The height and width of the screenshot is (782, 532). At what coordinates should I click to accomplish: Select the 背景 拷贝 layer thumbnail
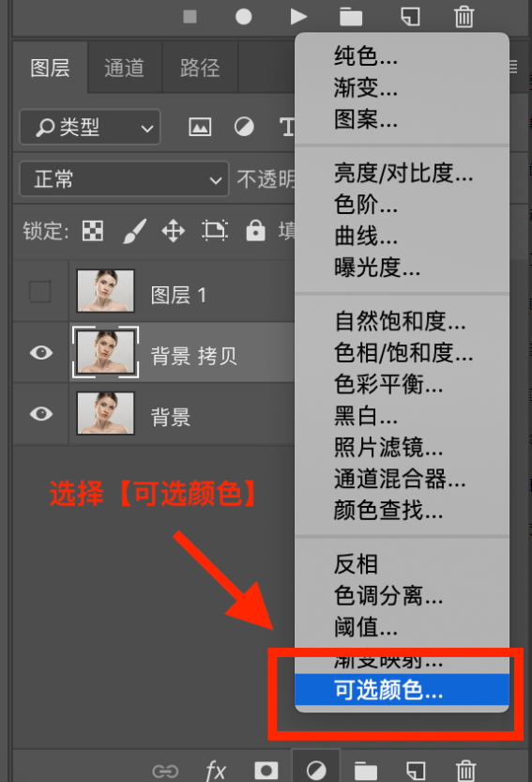(105, 352)
